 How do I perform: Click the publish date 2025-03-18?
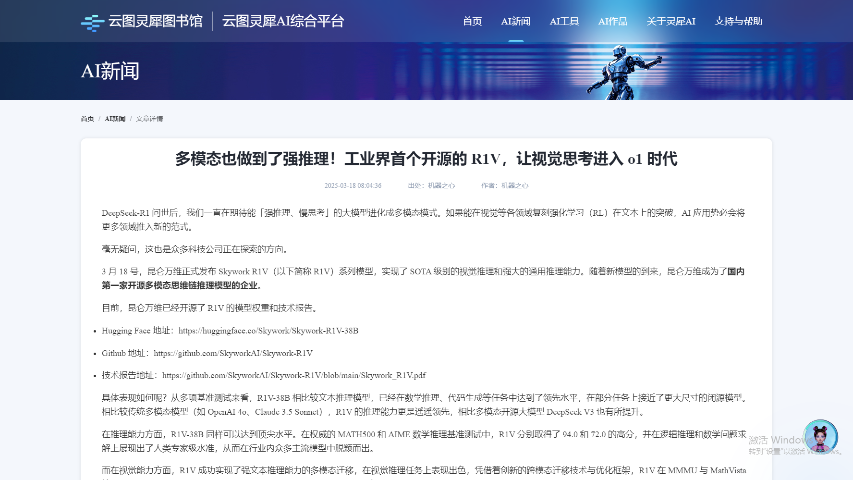point(353,186)
